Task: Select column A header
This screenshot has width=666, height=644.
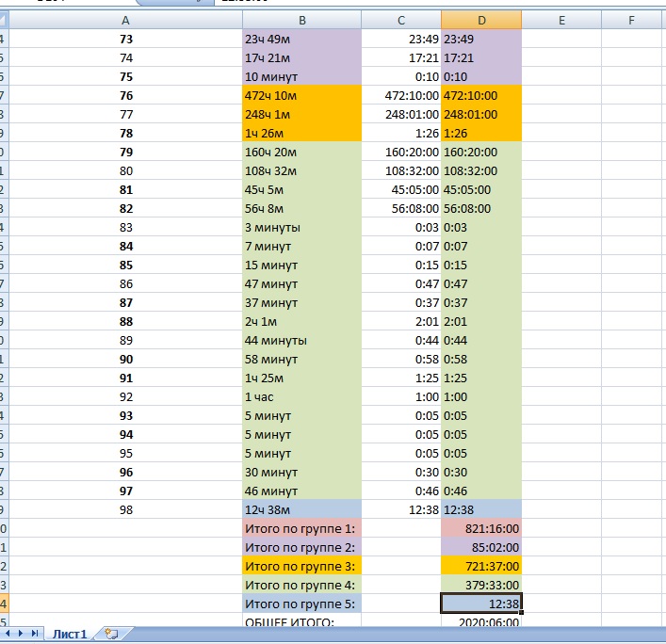Action: coord(125,20)
